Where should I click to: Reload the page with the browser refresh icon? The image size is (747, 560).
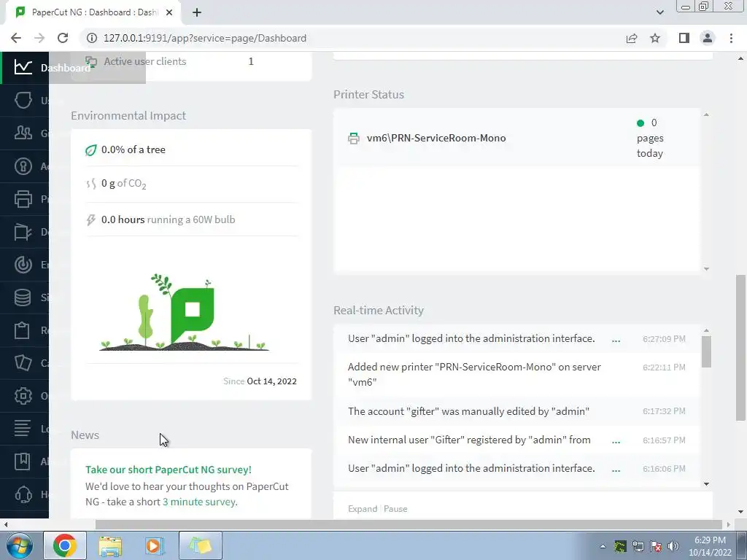click(63, 38)
